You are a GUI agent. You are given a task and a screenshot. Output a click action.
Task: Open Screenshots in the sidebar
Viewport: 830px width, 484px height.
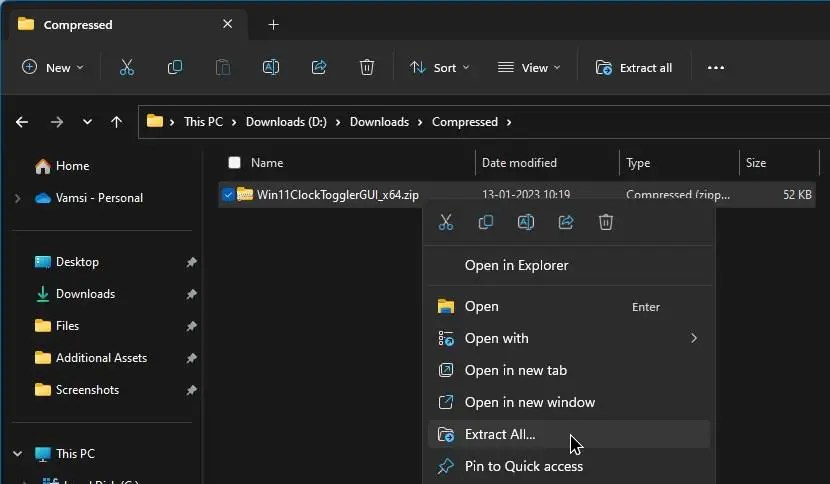pyautogui.click(x=77, y=390)
